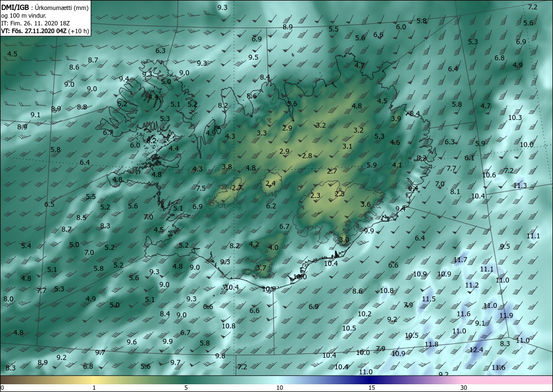Viewport: 553px width, 392px height.
Task: Click the 11.8 value on the map
Action: (431, 344)
